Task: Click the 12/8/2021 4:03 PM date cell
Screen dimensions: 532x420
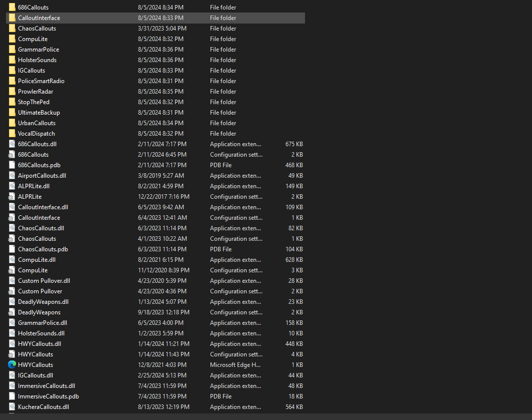Action: (162, 365)
